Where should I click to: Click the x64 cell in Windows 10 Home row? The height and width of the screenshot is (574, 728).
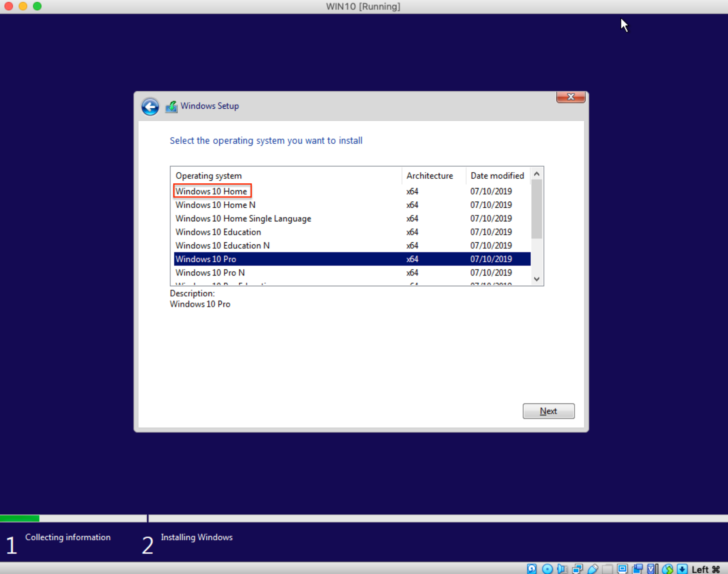[x=412, y=191]
